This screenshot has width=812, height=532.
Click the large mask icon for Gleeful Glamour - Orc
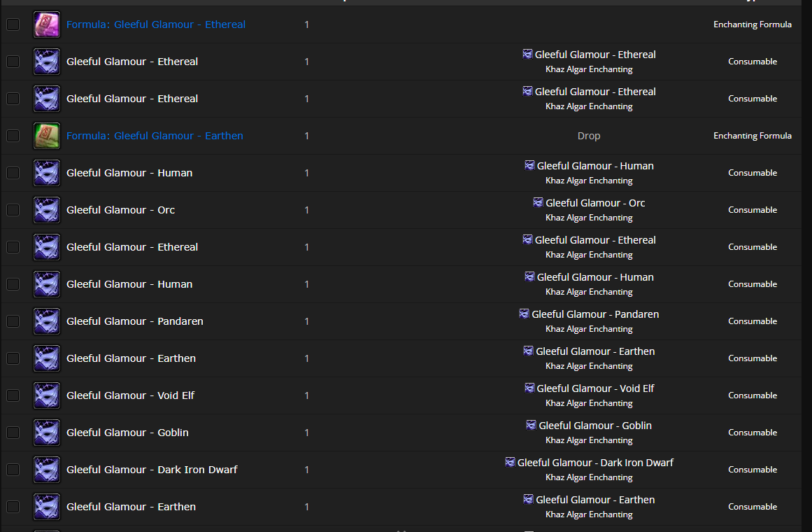pos(47,210)
